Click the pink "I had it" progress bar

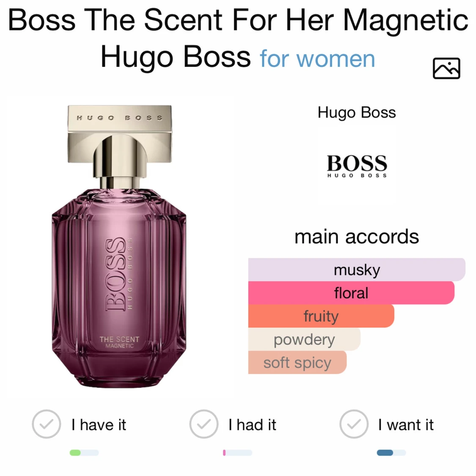[x=237, y=453]
